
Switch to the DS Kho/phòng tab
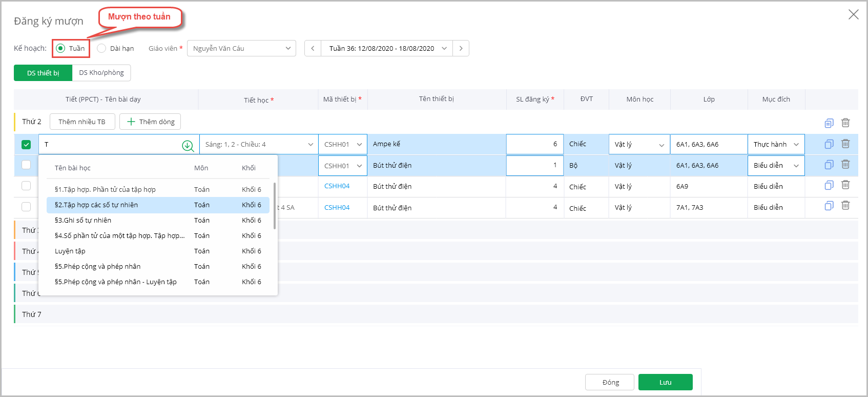point(101,73)
